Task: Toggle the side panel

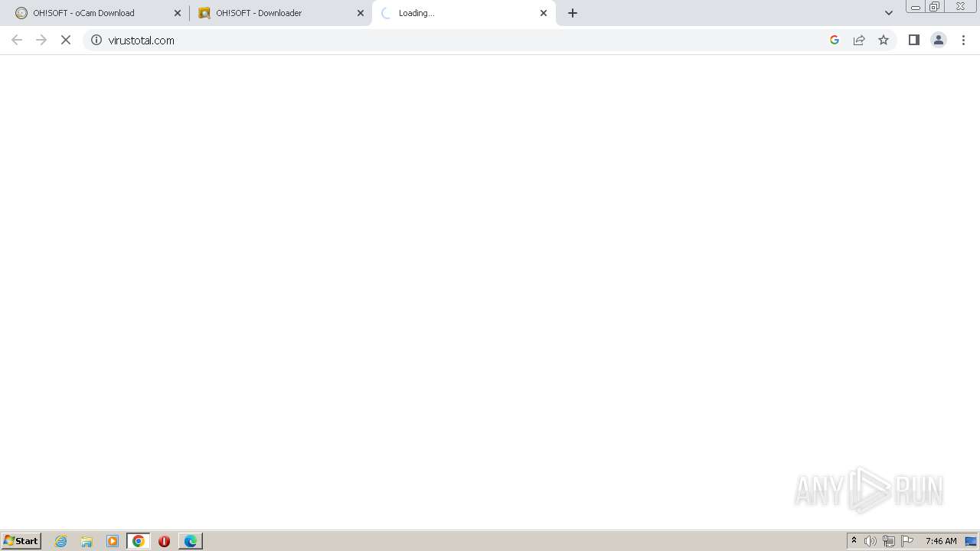Action: [914, 40]
